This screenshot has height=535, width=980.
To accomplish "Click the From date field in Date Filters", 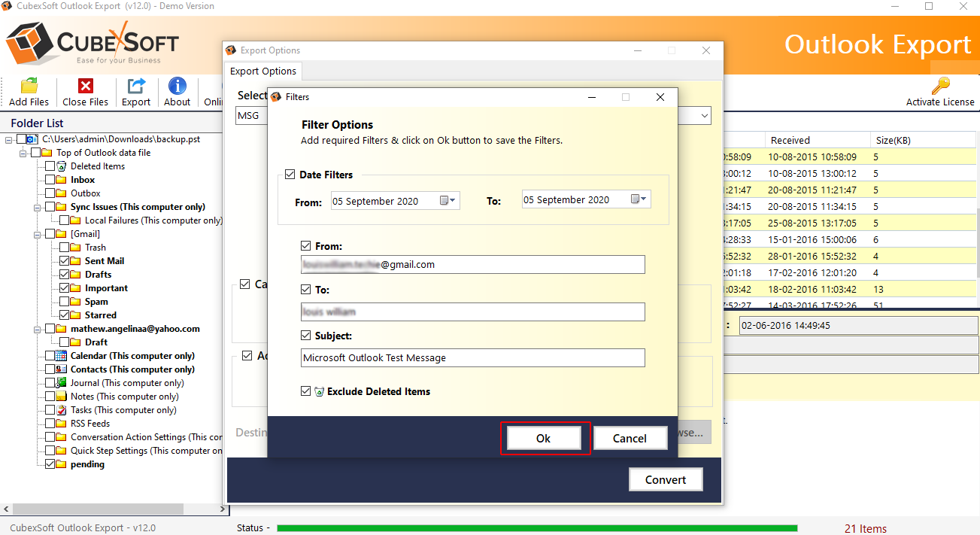I will tap(395, 200).
